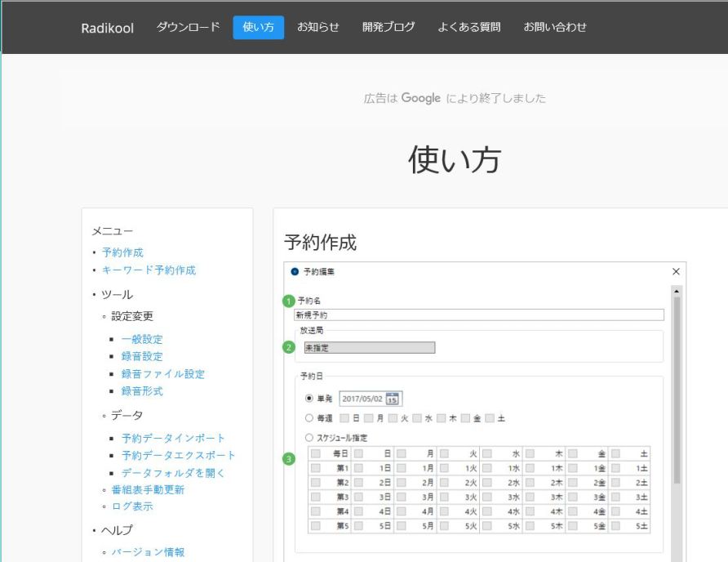The width and height of the screenshot is (728, 562).
Task: Tick the 土 header checkbox in the schedule grid
Action: point(615,453)
